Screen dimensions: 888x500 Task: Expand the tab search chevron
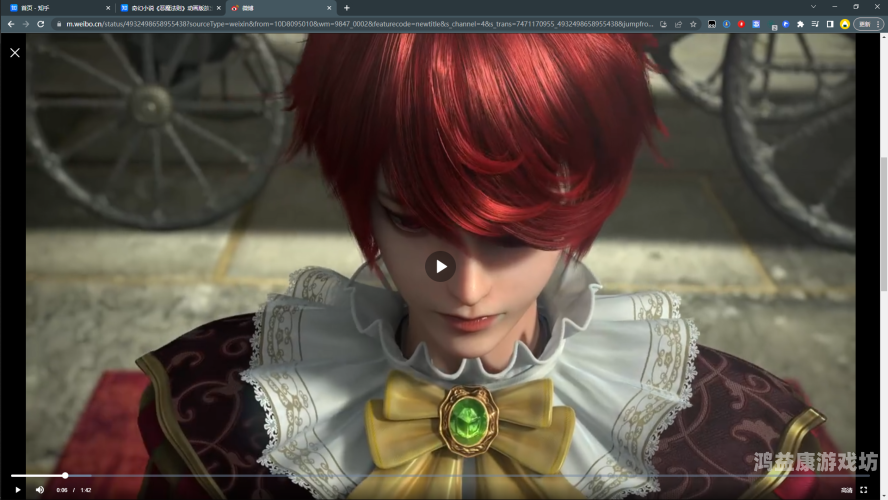point(813,7)
